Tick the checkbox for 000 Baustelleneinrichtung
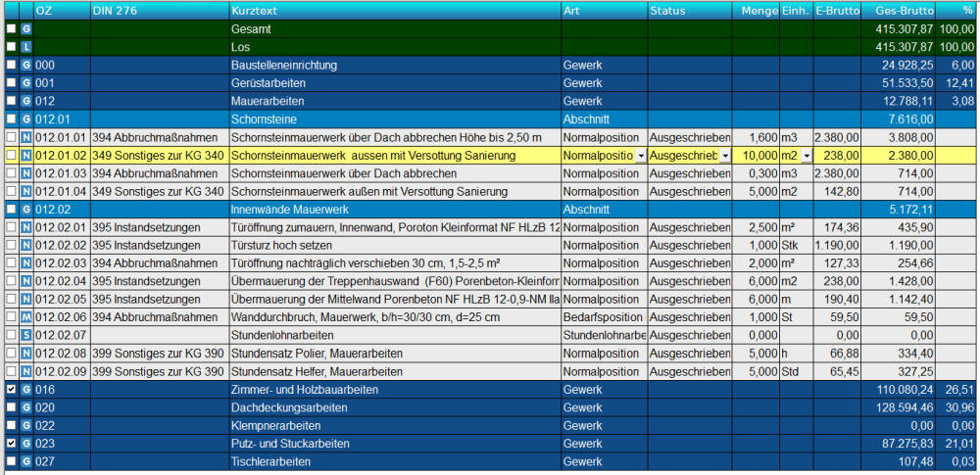Screen dimensions: 980x475 tap(11, 65)
